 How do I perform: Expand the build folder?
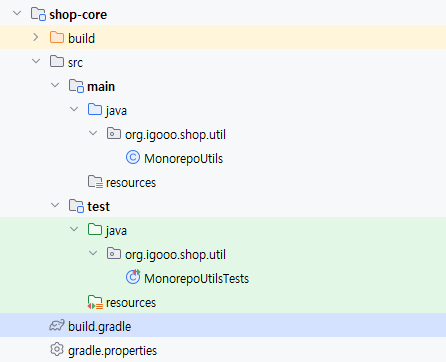tap(36, 37)
